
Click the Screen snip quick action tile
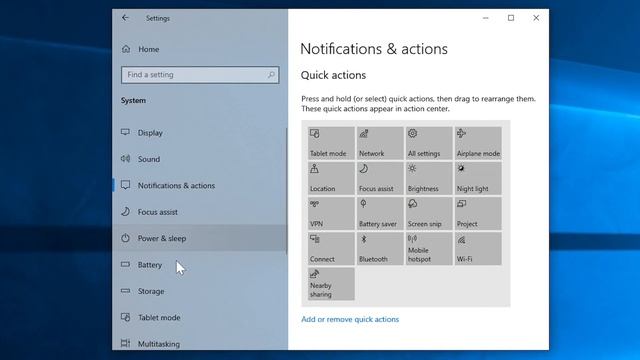pos(429,213)
